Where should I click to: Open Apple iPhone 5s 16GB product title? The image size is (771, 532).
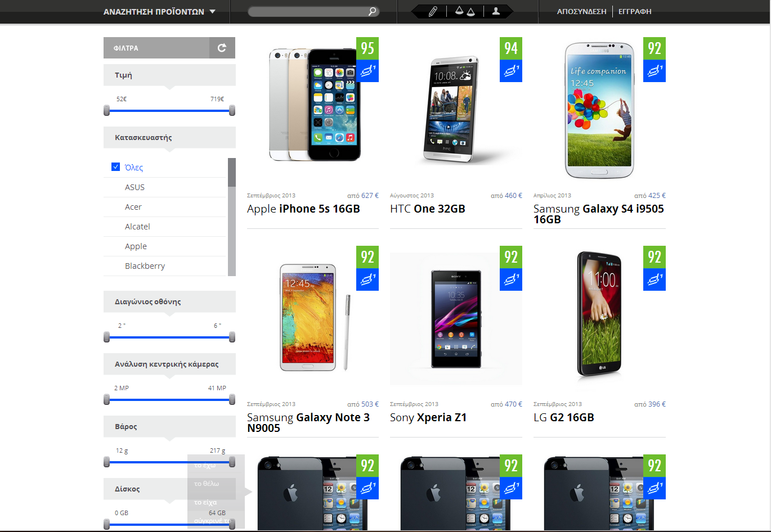(303, 209)
